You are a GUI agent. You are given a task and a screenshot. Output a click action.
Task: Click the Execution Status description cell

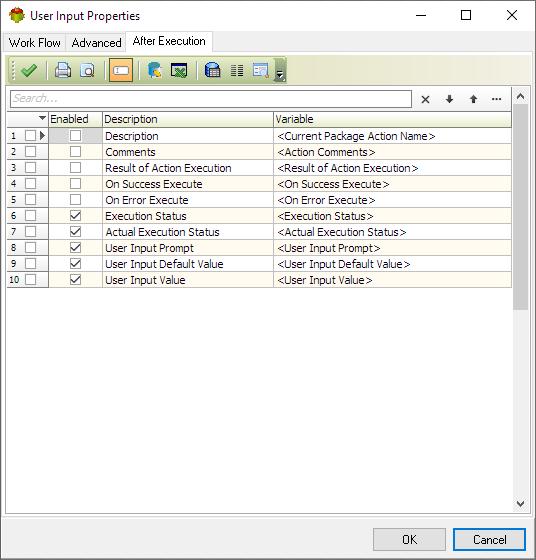pyautogui.click(x=188, y=216)
